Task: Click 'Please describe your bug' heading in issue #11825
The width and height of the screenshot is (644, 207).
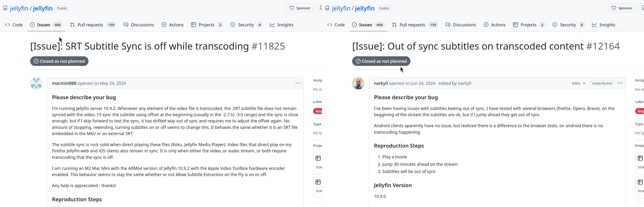Action: click(x=84, y=97)
